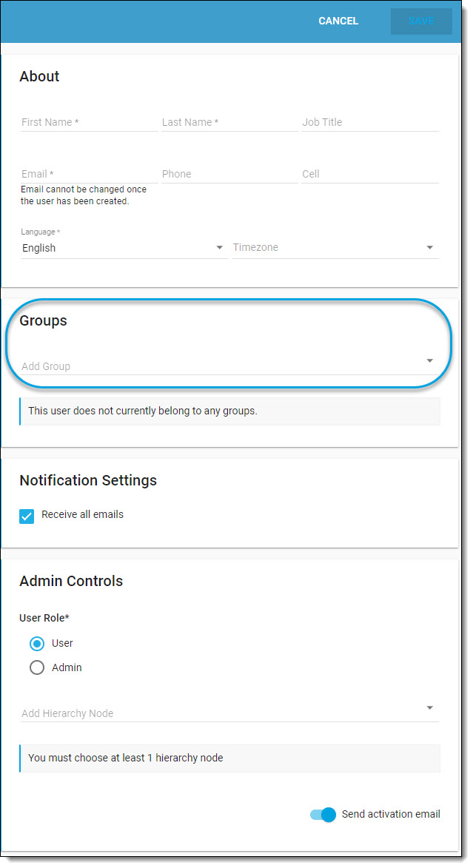
Task: Open the Timezone dropdown field
Action: point(335,248)
